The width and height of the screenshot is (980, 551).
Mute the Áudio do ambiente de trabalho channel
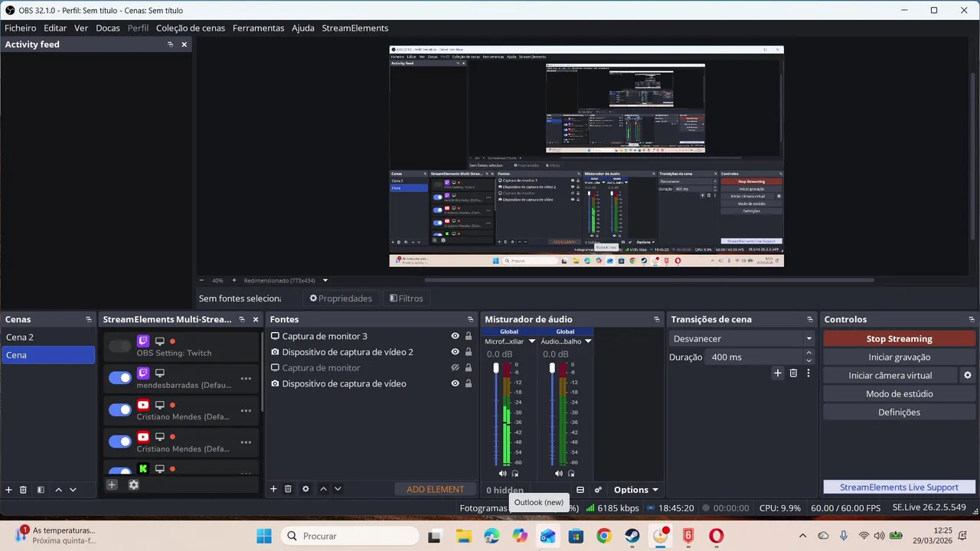tap(559, 474)
